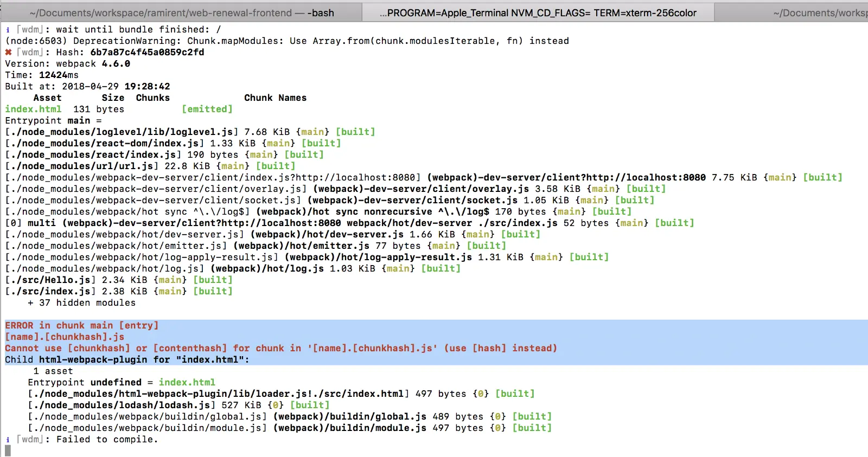Click the DeprecationWarning Chunk.mapModules line

click(x=287, y=41)
